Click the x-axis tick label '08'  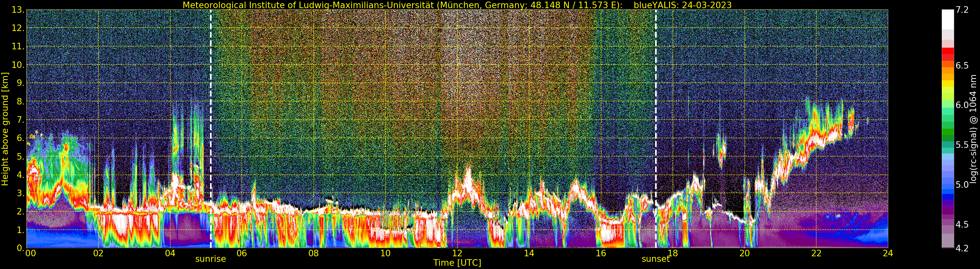point(313,253)
